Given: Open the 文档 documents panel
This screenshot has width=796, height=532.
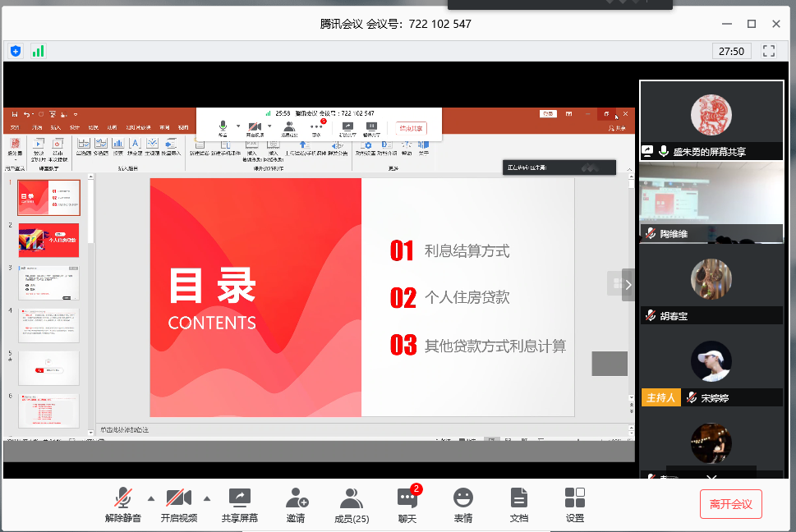Looking at the screenshot, I should click(x=518, y=504).
